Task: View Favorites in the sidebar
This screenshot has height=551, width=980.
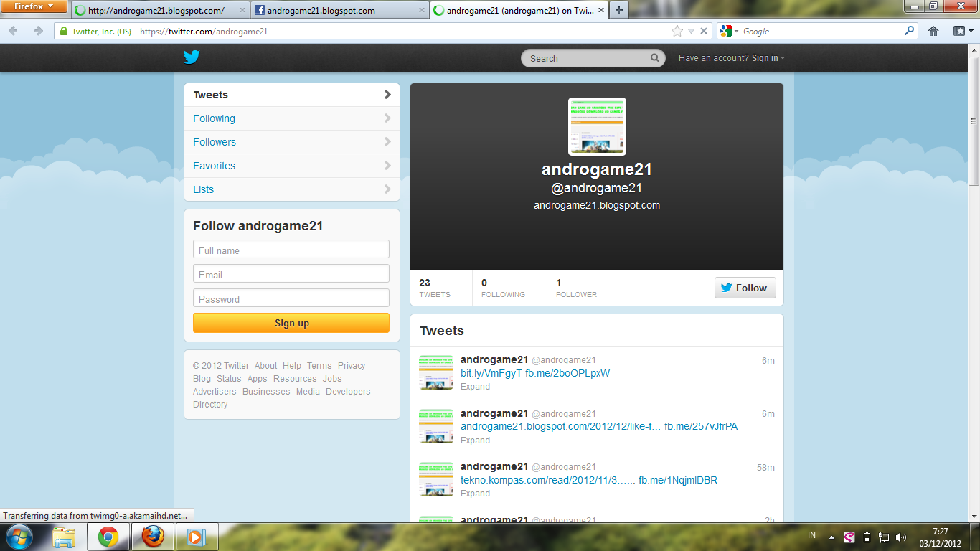Action: coord(292,166)
